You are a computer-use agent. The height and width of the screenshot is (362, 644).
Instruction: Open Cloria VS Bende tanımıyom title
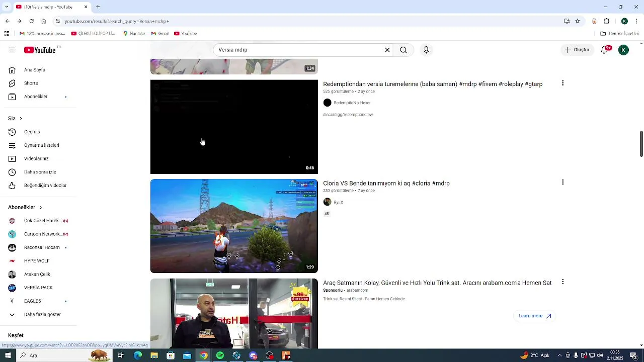click(386, 184)
